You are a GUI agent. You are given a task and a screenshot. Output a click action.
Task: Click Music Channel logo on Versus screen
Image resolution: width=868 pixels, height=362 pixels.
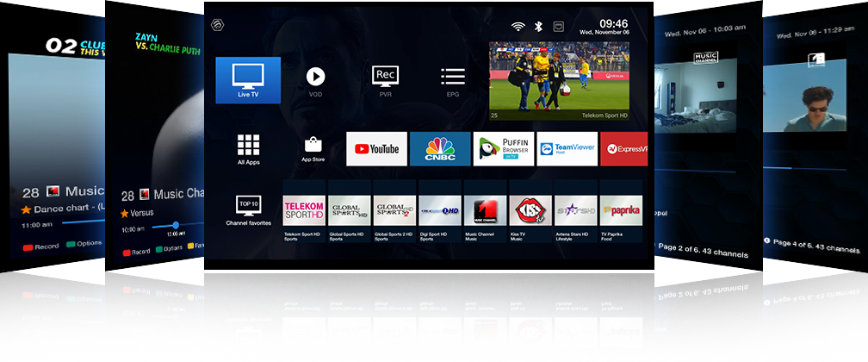[144, 194]
